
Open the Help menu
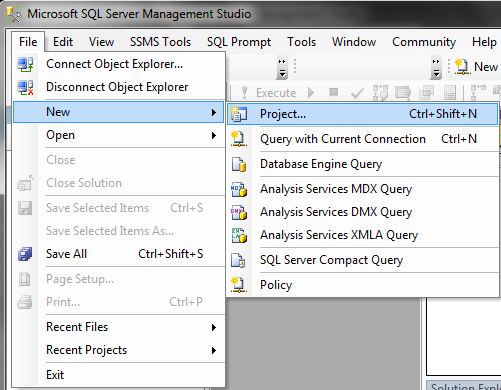point(484,42)
